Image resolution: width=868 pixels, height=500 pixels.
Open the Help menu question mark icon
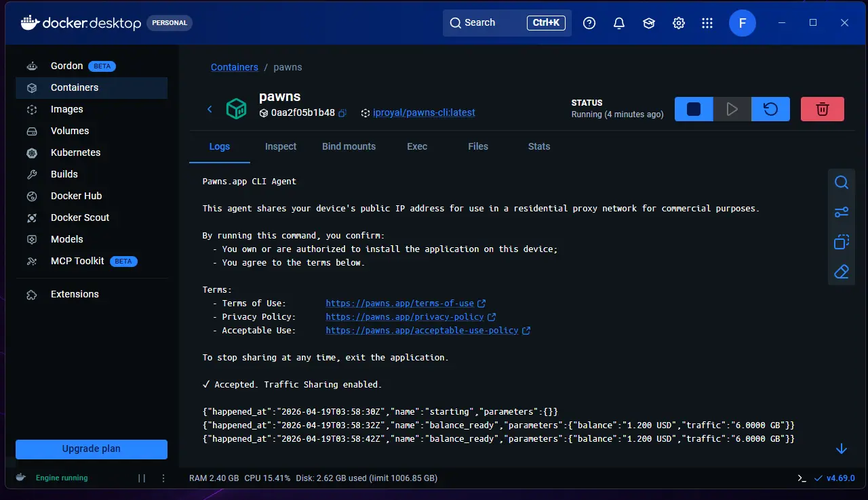(589, 23)
